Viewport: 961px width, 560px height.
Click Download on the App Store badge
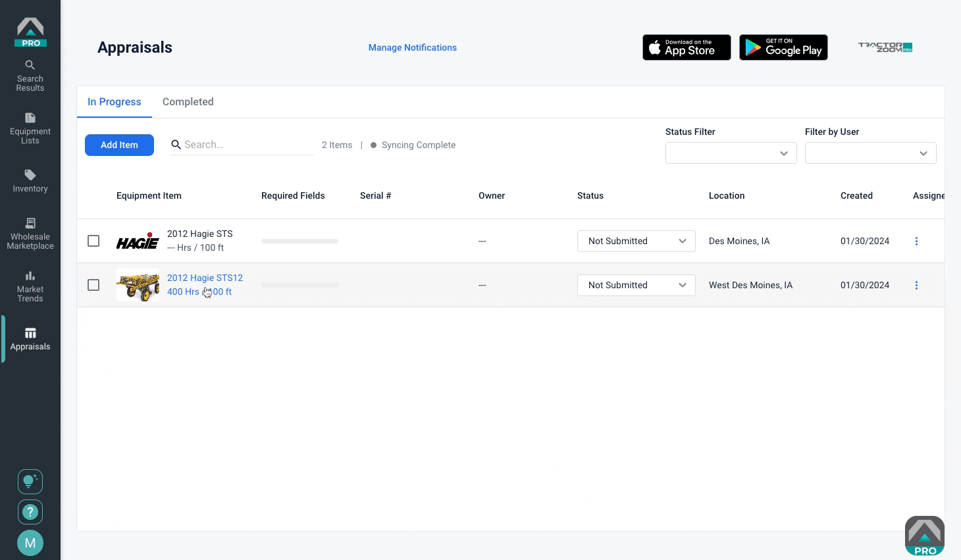click(687, 47)
